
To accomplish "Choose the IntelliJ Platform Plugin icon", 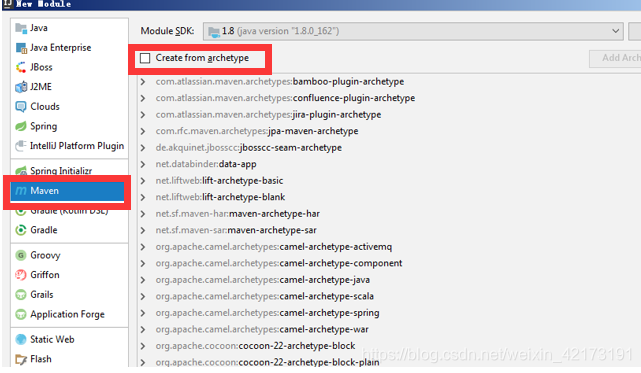I will click(x=21, y=146).
